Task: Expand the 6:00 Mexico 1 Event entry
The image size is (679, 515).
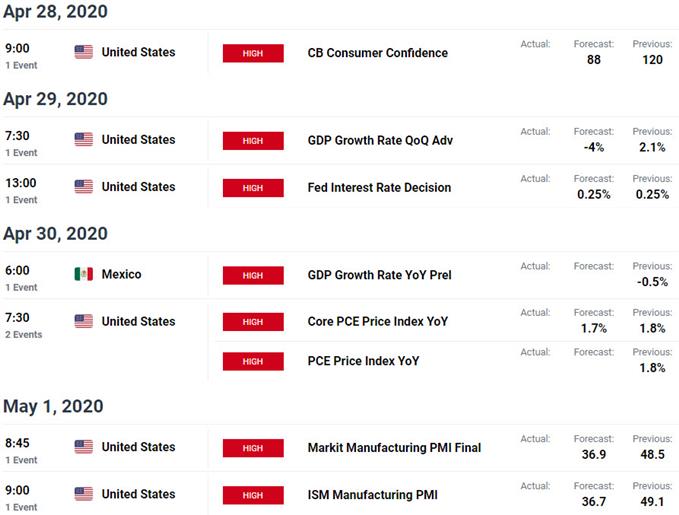Action: pyautogui.click(x=21, y=278)
